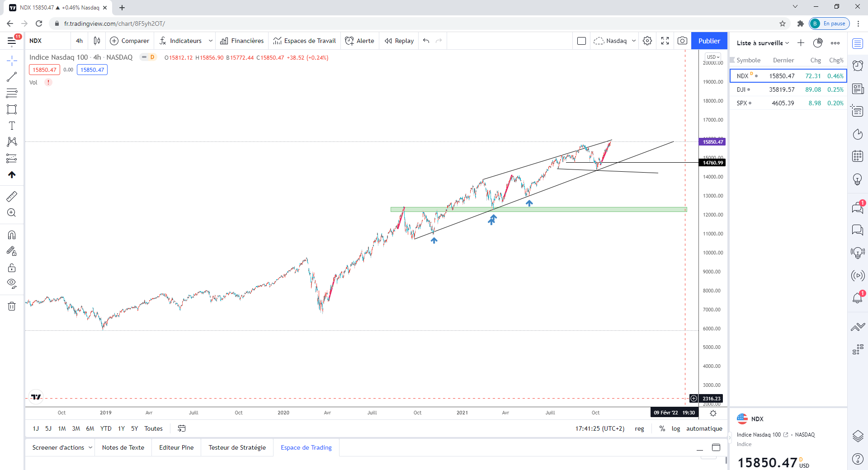Image resolution: width=868 pixels, height=470 pixels.
Task: Open the economic calendar panel
Action: 858,156
